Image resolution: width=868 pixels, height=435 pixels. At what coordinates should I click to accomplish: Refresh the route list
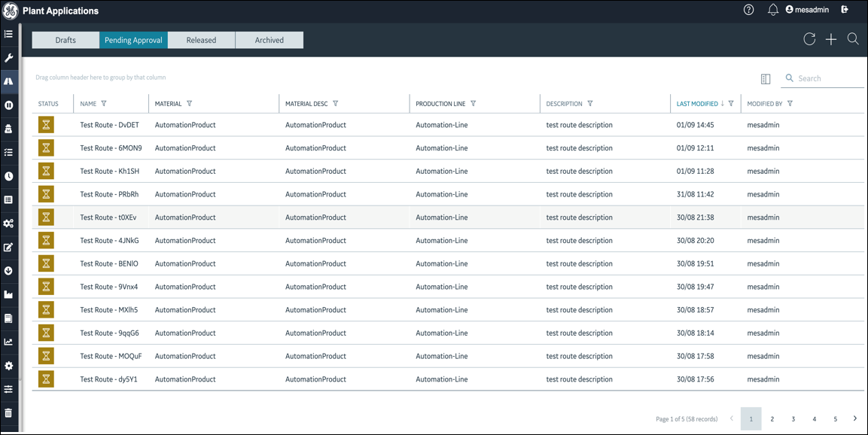tap(809, 38)
